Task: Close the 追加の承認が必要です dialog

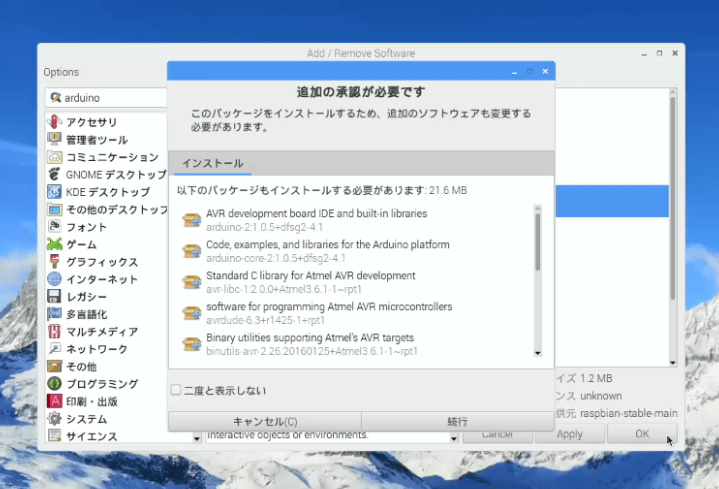Action: (545, 71)
